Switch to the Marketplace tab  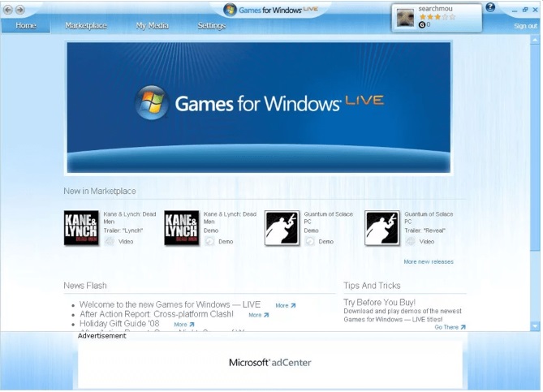pos(86,26)
